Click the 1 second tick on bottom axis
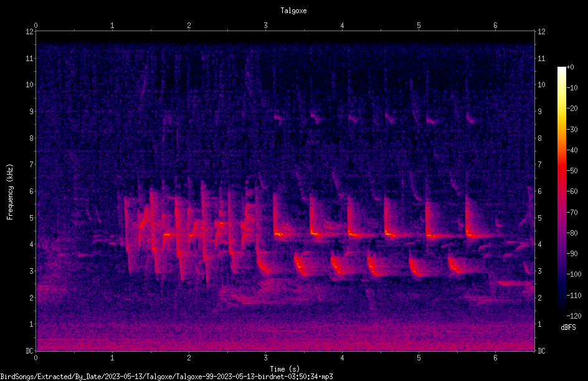Viewport: 588px width, 381px height. pos(112,358)
